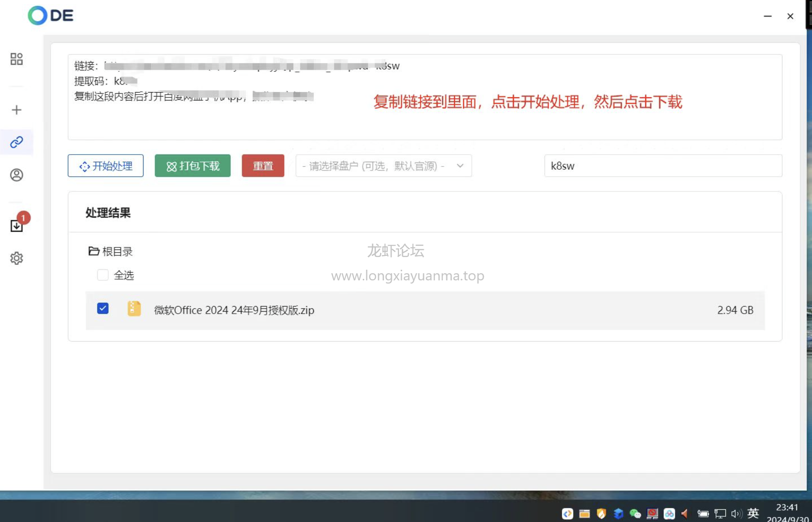Click the 2.94 GB file size value

[x=735, y=310]
